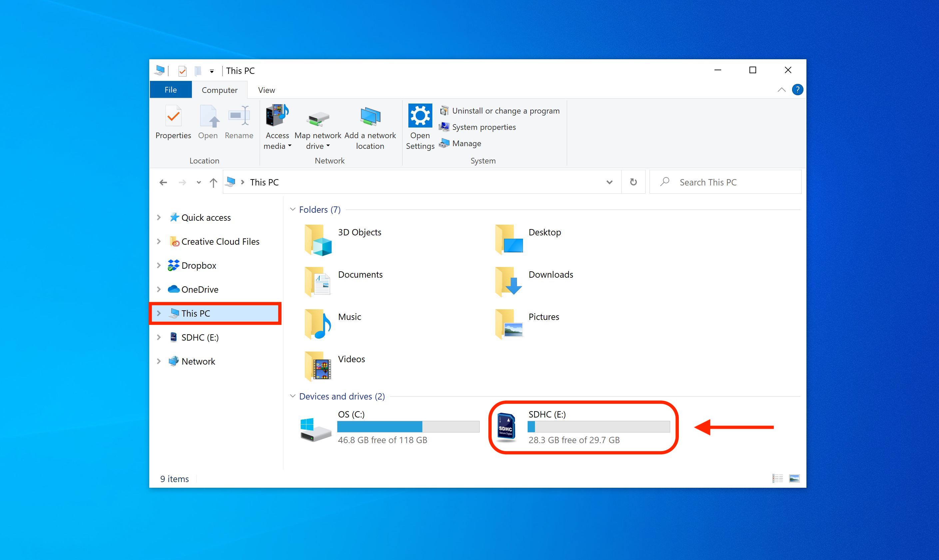The width and height of the screenshot is (939, 560).
Task: Toggle the Folders section collapse
Action: click(293, 209)
